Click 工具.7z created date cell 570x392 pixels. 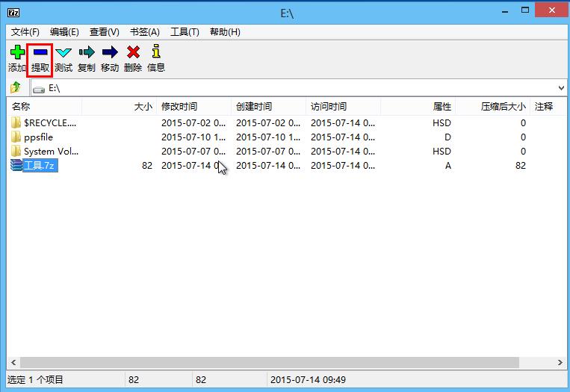click(268, 165)
